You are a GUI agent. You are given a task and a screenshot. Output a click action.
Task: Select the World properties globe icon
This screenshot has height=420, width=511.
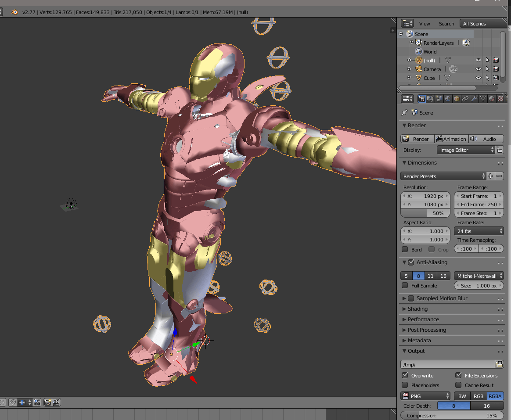(448, 98)
